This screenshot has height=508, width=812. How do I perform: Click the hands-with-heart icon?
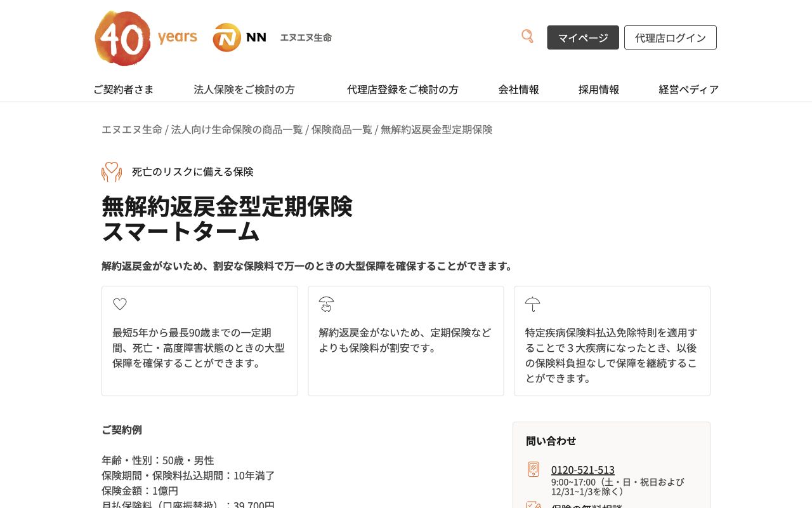click(x=112, y=172)
